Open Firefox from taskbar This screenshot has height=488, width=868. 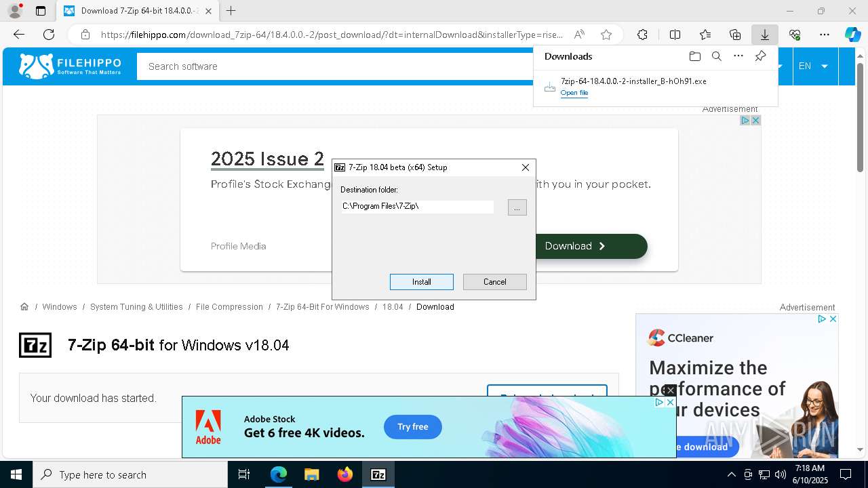pos(344,474)
